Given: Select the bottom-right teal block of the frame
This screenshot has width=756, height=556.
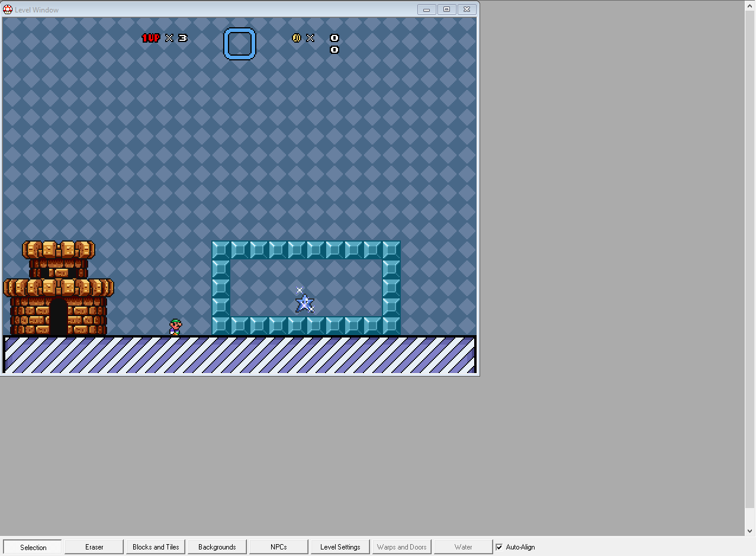Looking at the screenshot, I should 391,326.
